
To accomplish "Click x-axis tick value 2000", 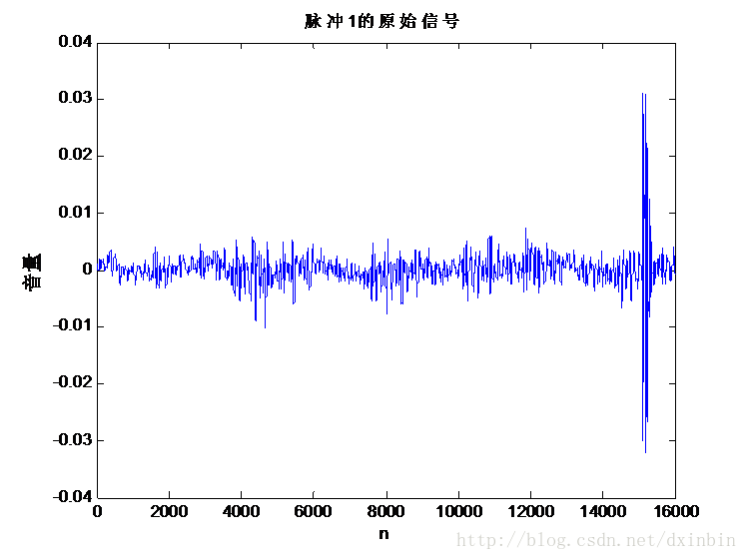I will click(169, 512).
